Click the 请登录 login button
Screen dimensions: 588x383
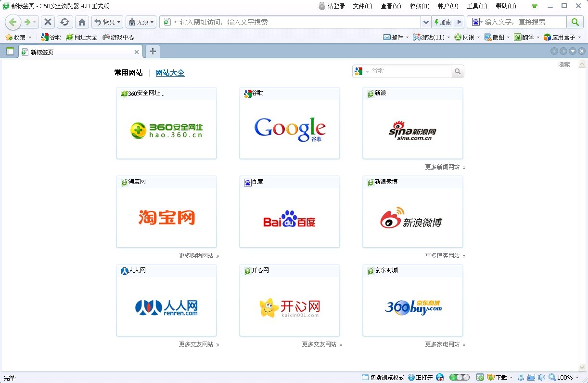click(332, 6)
